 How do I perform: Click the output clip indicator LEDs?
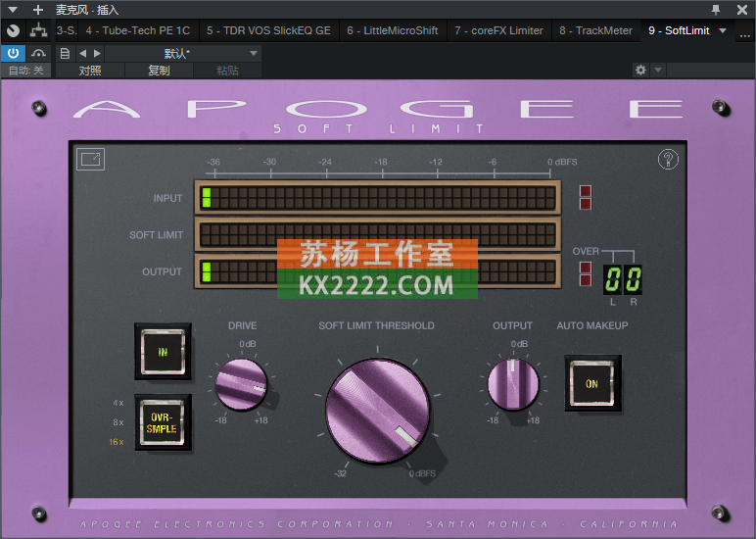586,274
